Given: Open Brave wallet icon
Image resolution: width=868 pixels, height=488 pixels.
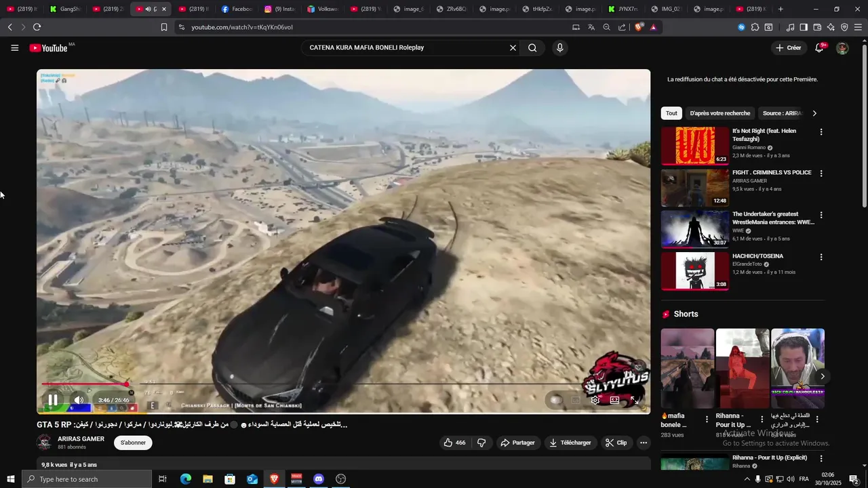Looking at the screenshot, I should point(817,27).
